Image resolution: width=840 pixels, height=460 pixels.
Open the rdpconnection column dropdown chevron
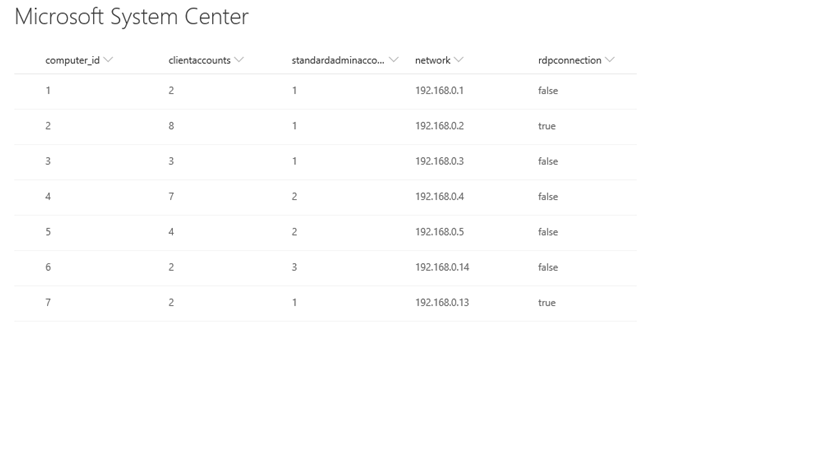coord(609,60)
